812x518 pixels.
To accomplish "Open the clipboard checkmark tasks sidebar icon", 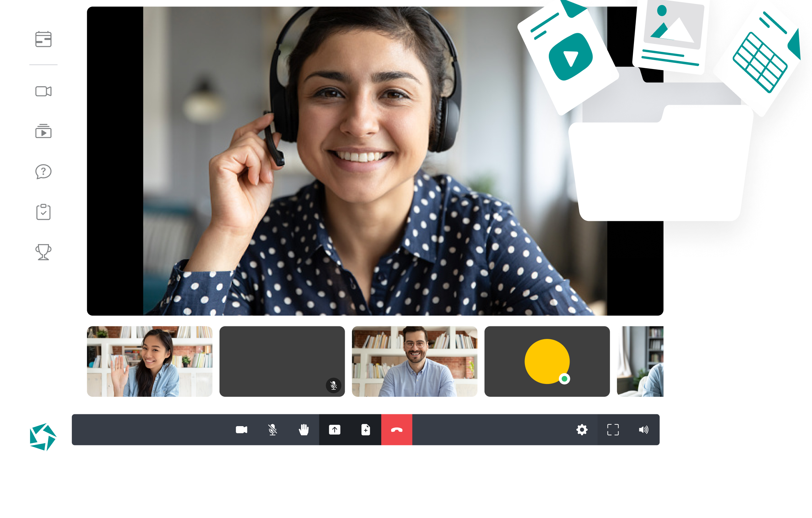I will coord(43,212).
